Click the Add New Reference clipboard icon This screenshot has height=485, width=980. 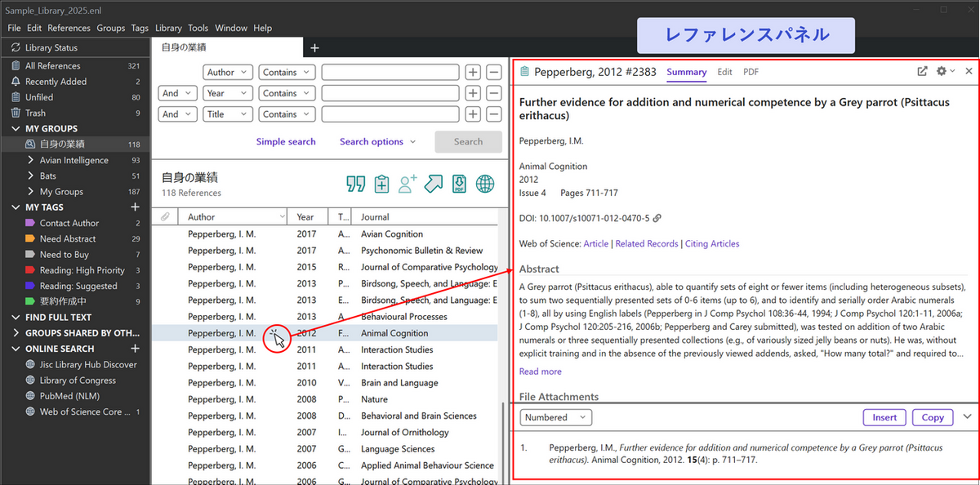[x=381, y=184]
